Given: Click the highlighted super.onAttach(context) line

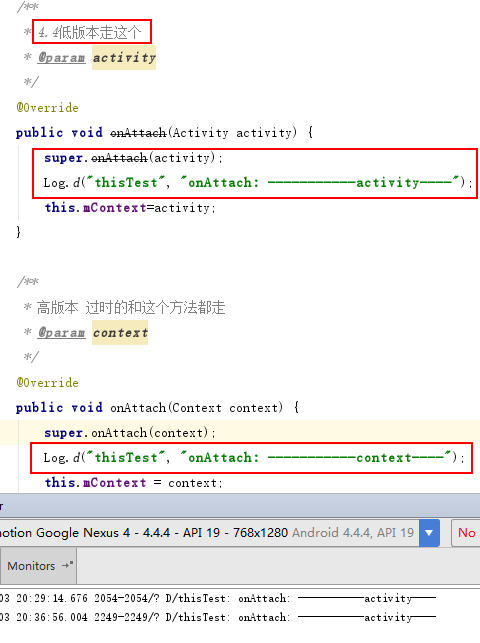Looking at the screenshot, I should (130, 433).
